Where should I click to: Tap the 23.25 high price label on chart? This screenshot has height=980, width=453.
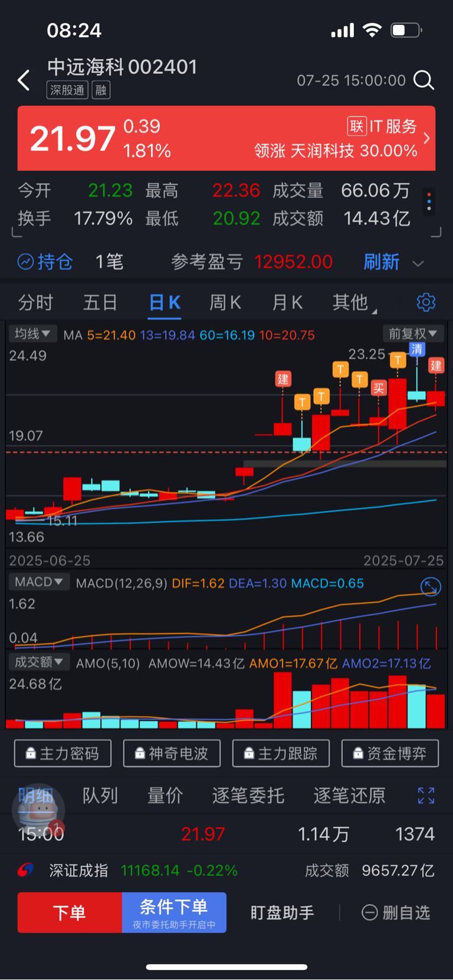[367, 354]
